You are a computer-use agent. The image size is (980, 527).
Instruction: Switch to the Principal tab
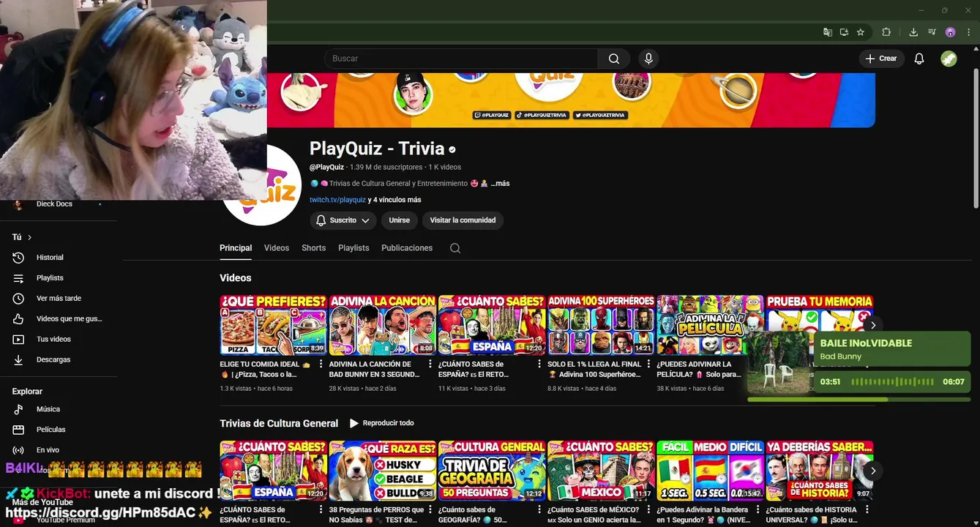coord(236,248)
